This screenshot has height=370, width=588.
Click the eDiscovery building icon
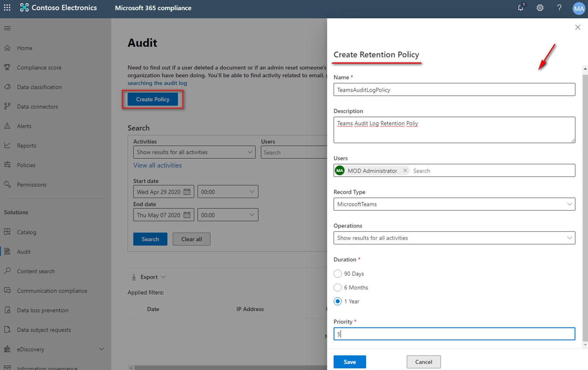[x=7, y=349]
